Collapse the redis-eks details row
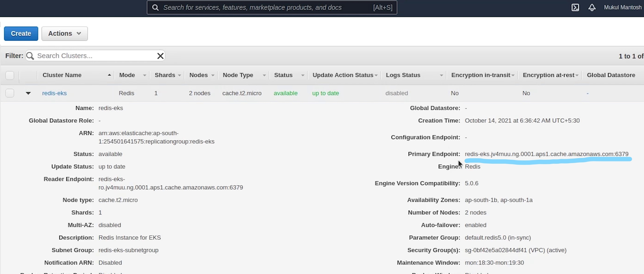Viewport: 644px width, 274px height. point(28,93)
